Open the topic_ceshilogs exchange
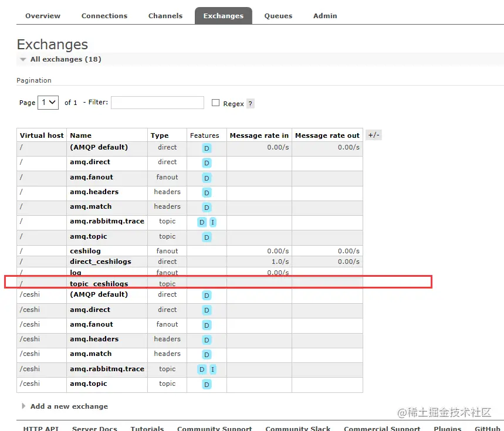The width and height of the screenshot is (504, 431). (x=99, y=284)
